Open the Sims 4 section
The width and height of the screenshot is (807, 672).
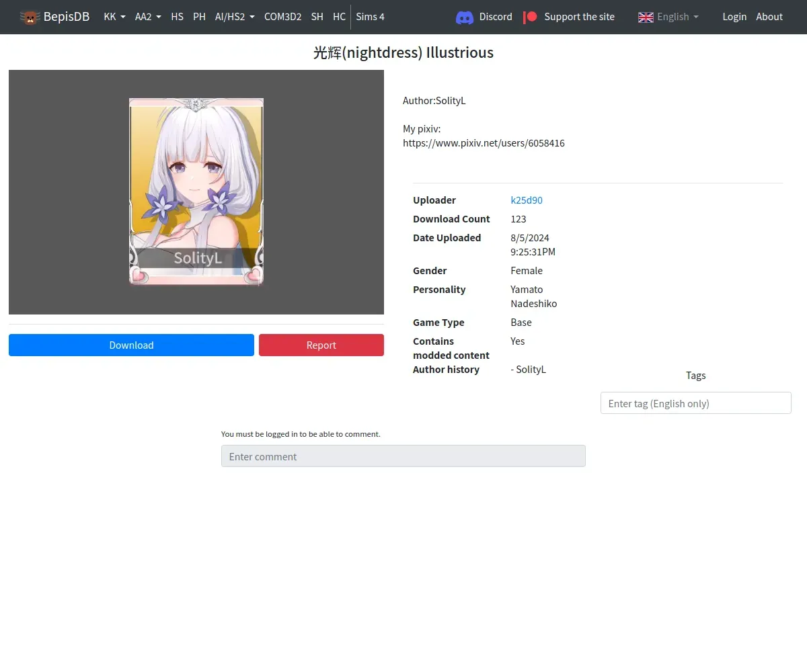coord(370,17)
